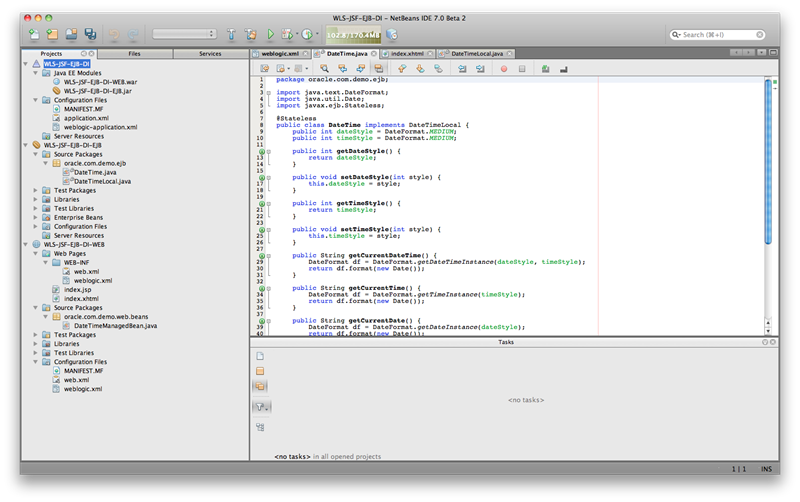This screenshot has width=800, height=502.
Task: Open the weblogic.xml editor tab
Action: tap(280, 54)
